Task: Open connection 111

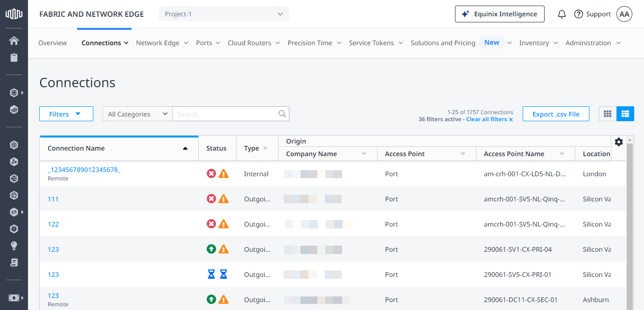Action: [x=53, y=199]
